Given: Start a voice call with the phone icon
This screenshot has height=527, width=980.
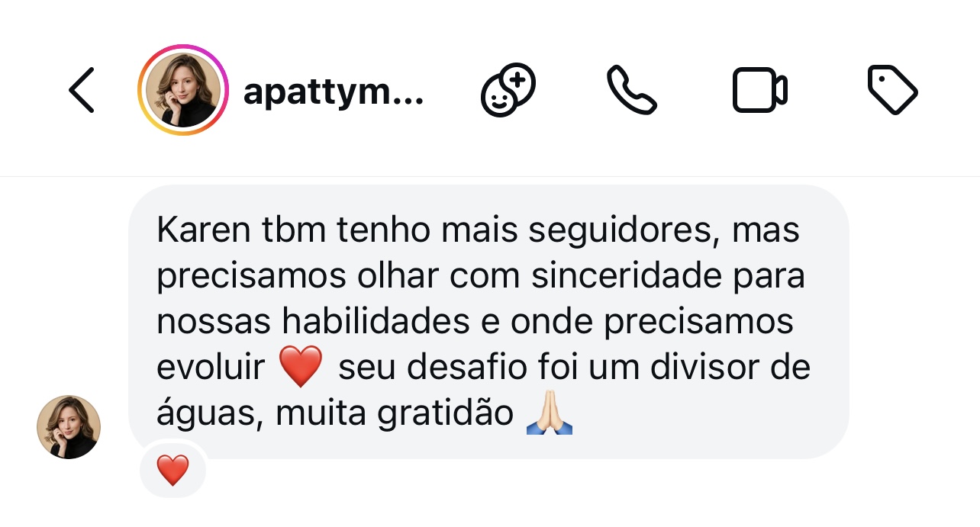Looking at the screenshot, I should pyautogui.click(x=631, y=90).
